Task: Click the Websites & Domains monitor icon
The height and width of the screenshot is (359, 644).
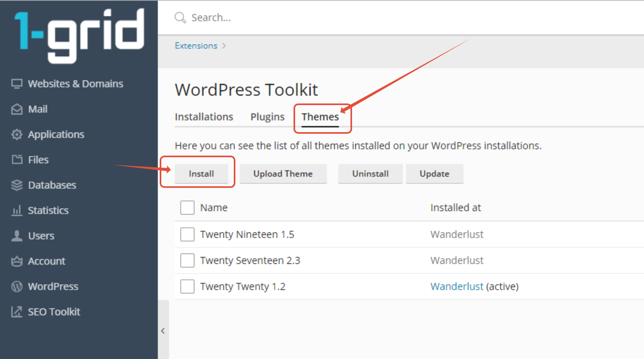Action: click(x=17, y=84)
